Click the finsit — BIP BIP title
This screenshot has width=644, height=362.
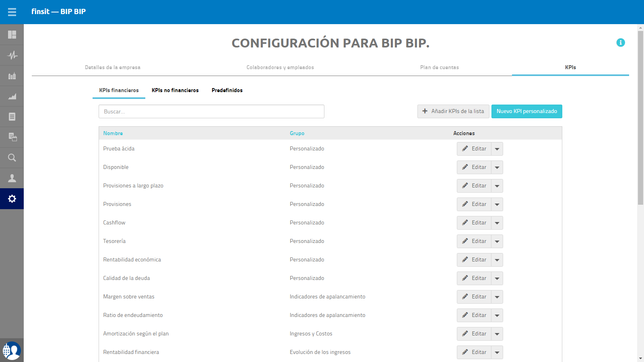(59, 12)
